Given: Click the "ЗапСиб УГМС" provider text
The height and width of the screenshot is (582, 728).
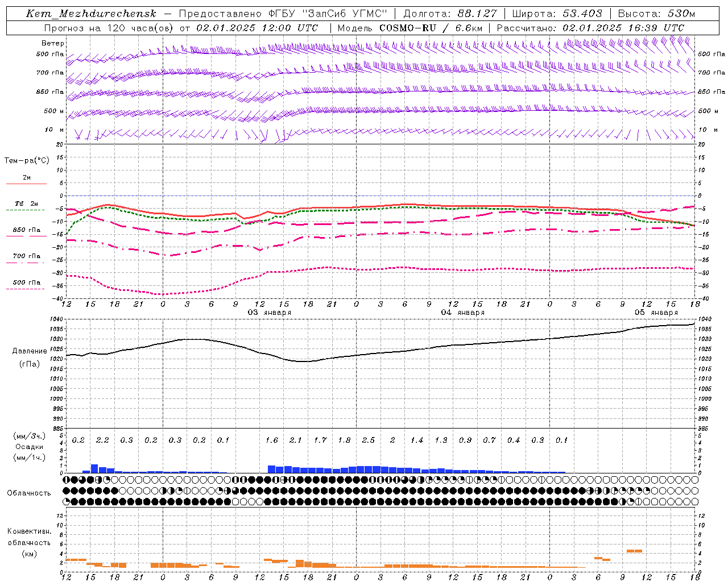Looking at the screenshot, I should tap(344, 14).
